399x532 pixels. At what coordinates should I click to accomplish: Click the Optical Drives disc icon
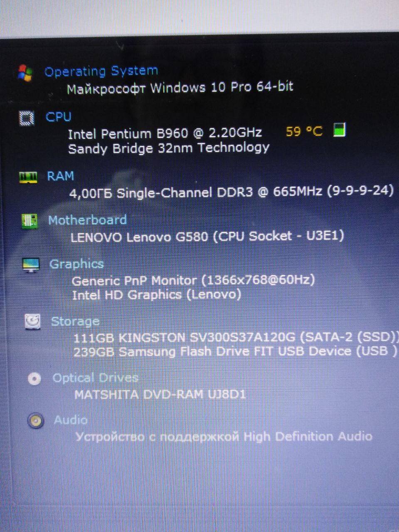34,379
